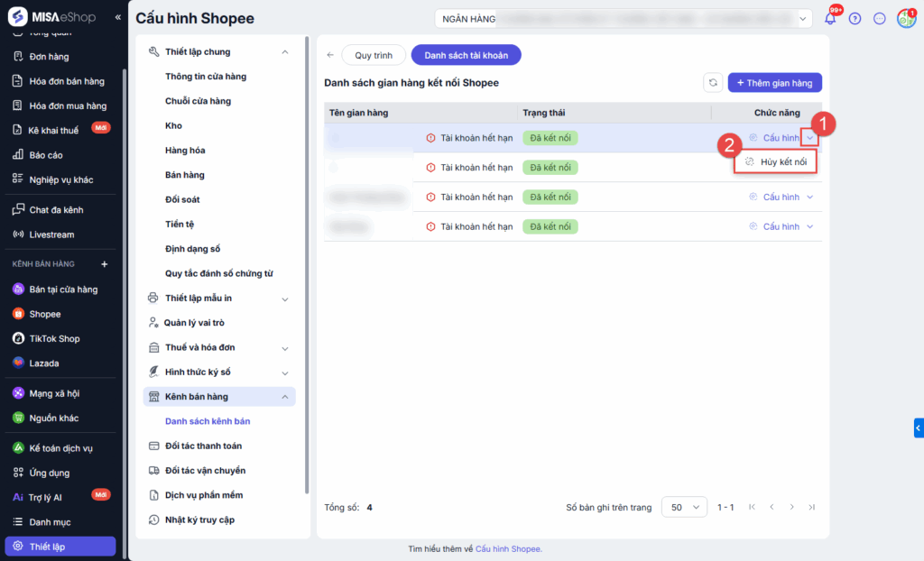Switch to the Quy trình tab
924x561 pixels.
374,55
